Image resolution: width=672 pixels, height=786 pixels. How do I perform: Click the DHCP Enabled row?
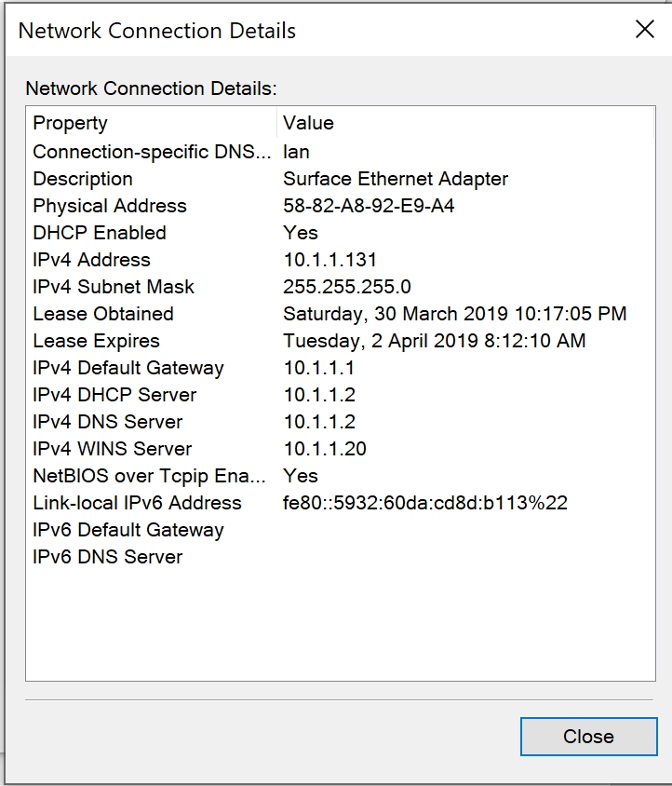click(100, 233)
